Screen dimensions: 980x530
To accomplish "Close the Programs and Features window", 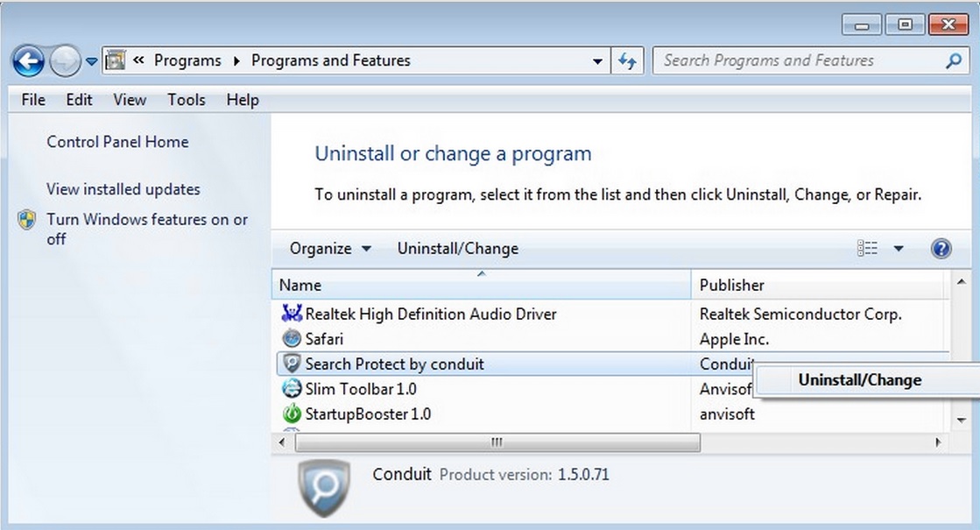I will point(948,25).
